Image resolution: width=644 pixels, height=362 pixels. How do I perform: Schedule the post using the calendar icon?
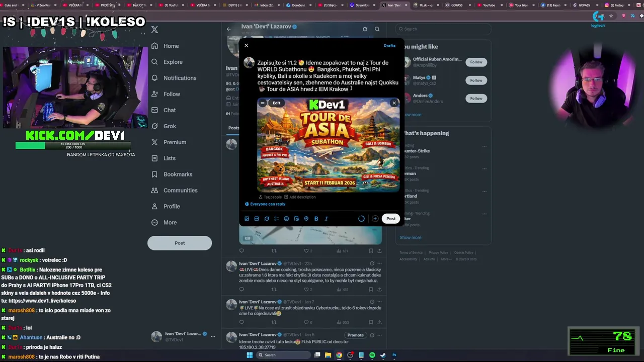[x=296, y=219]
